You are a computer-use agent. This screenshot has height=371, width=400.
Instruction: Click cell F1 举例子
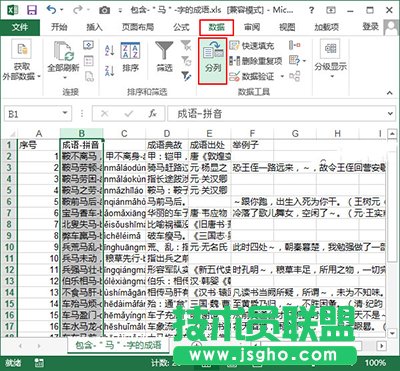tap(252, 145)
